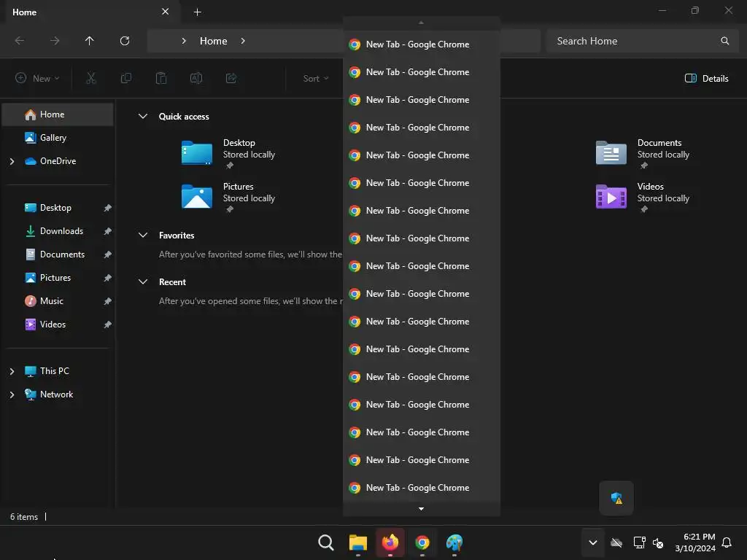747x560 pixels.
Task: Click the 6 items status text
Action: coord(24,517)
